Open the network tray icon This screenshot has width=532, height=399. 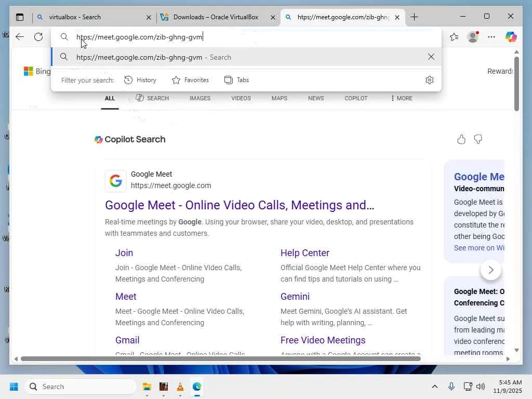pos(468,387)
